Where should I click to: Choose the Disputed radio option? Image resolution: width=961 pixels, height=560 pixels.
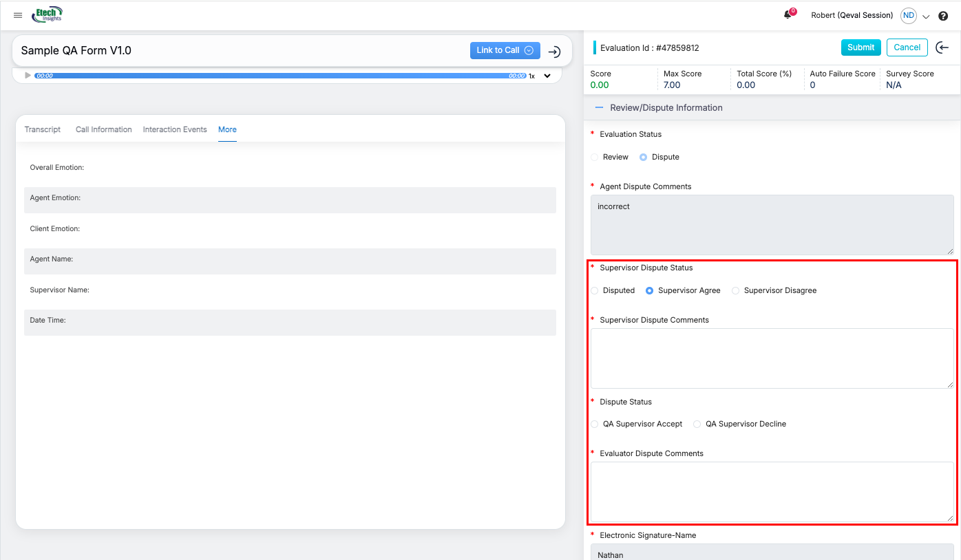[x=595, y=291]
